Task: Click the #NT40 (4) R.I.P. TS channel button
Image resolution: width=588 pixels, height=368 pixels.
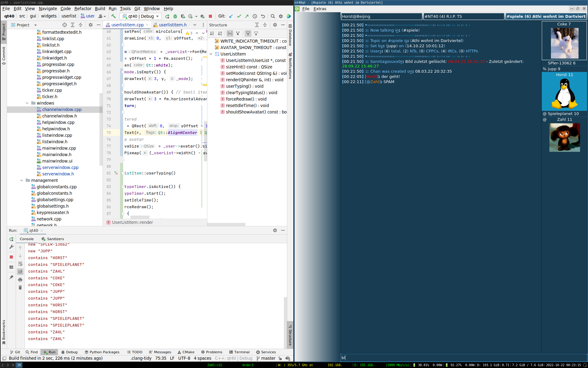Action: [463, 17]
